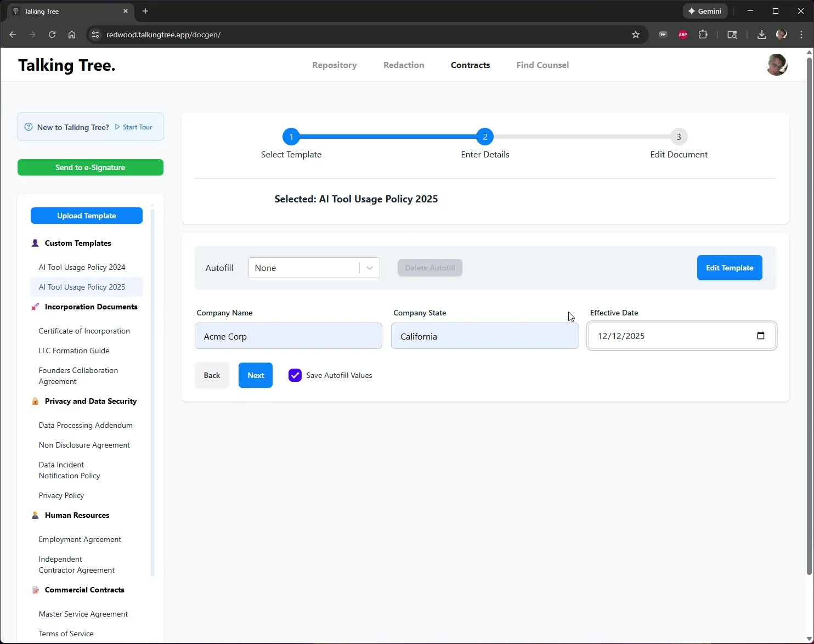Click the Commercial Contracts document icon
This screenshot has width=814, height=644.
click(x=35, y=590)
